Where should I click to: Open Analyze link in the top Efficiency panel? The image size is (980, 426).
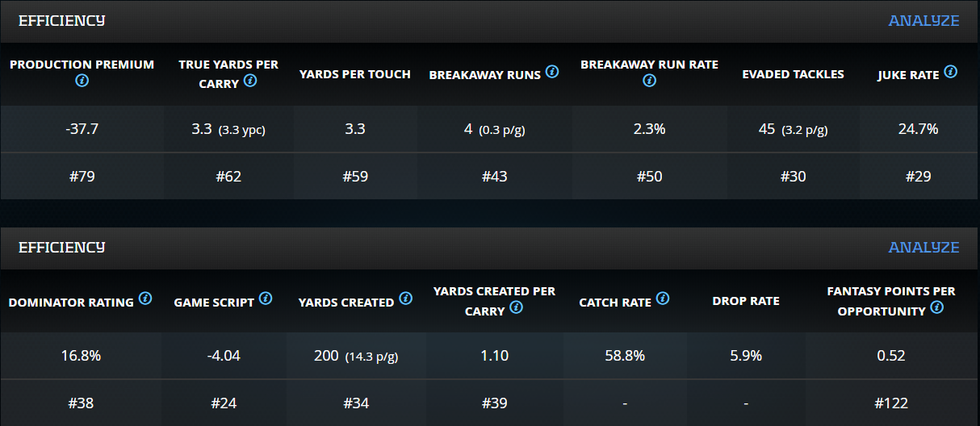coord(923,21)
